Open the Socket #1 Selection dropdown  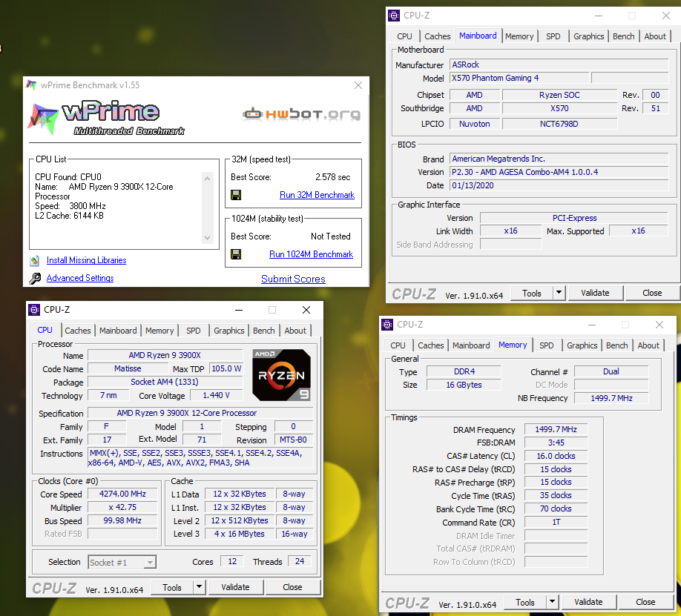tap(150, 563)
